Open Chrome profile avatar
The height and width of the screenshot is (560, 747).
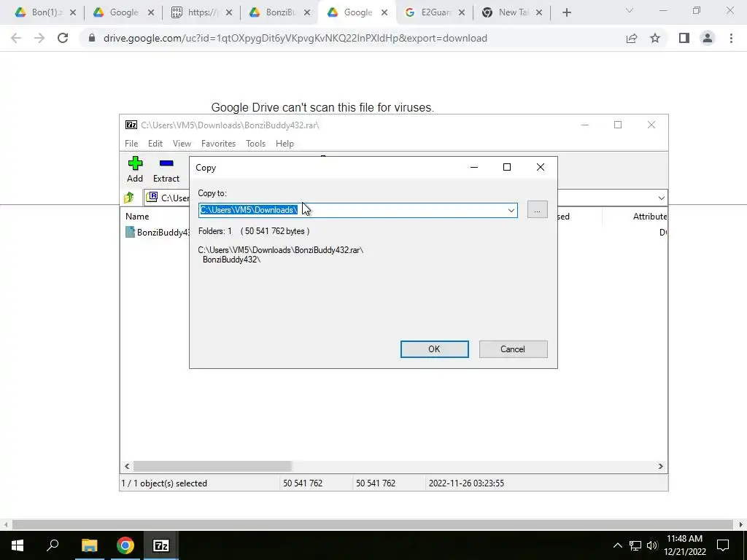point(708,38)
